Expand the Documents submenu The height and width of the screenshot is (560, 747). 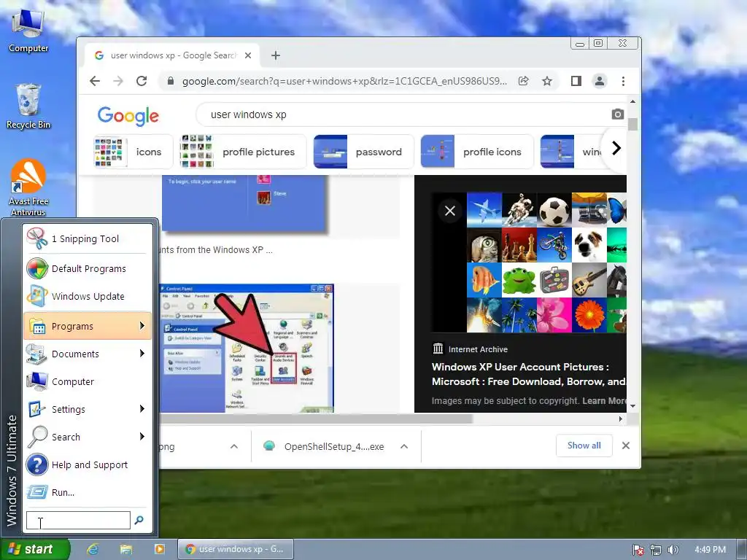88,354
